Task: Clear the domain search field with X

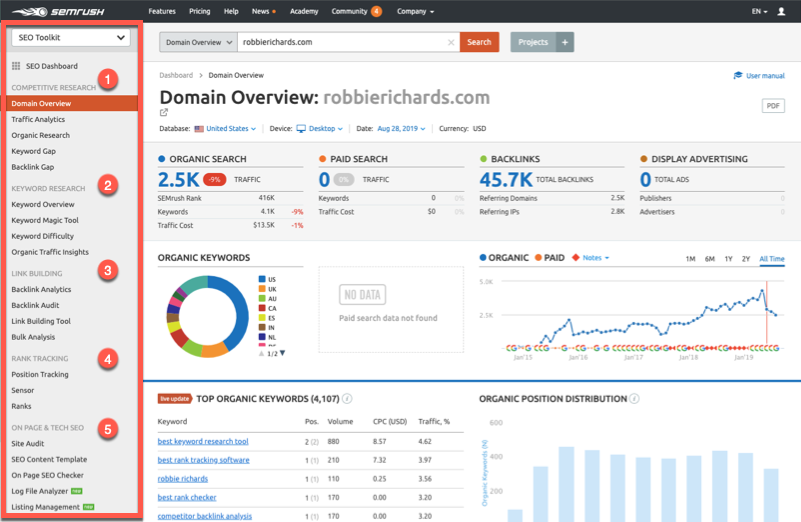Action: tap(451, 42)
